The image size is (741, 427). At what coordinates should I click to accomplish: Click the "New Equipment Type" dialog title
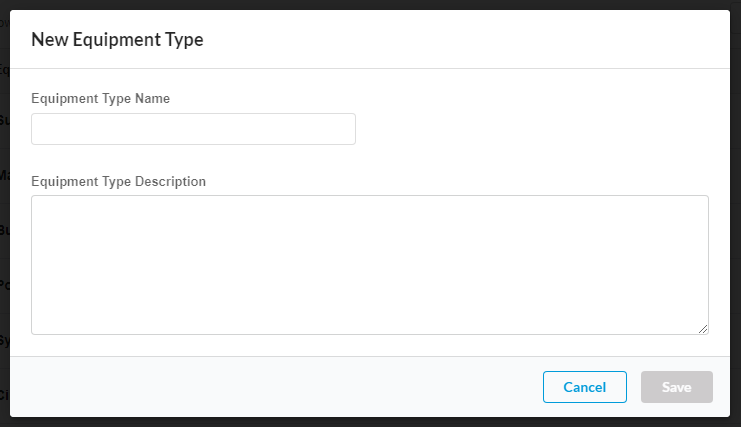point(117,40)
